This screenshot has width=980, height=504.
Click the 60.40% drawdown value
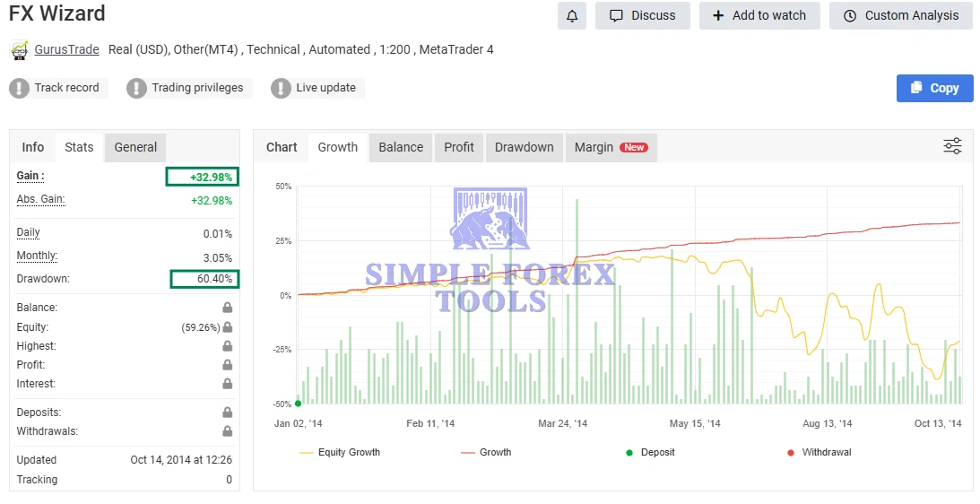click(x=214, y=279)
